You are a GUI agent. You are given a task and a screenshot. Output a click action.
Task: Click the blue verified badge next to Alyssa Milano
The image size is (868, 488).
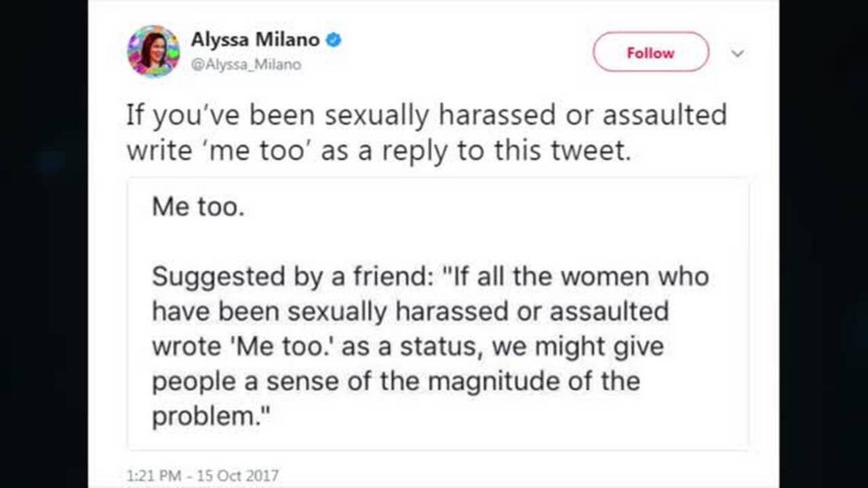point(332,40)
